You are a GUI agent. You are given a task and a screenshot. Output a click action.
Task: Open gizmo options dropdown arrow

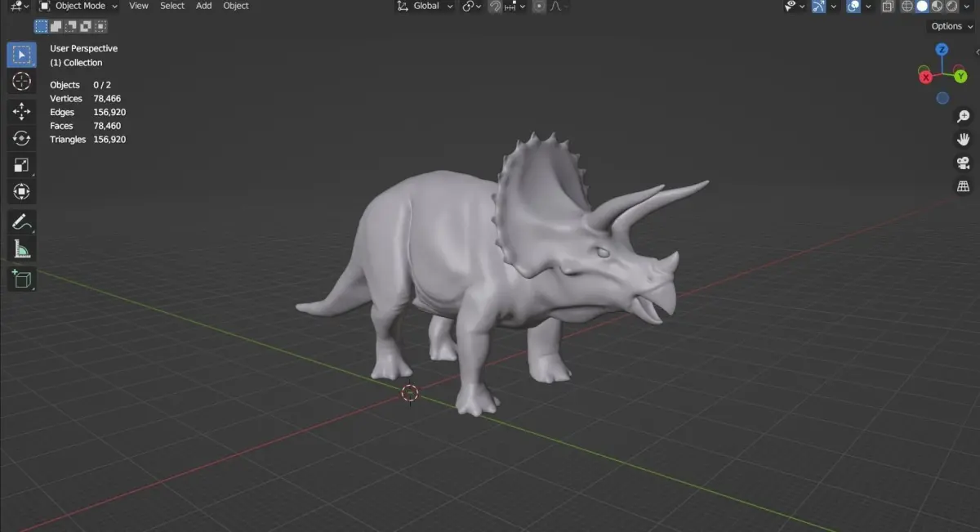(833, 6)
